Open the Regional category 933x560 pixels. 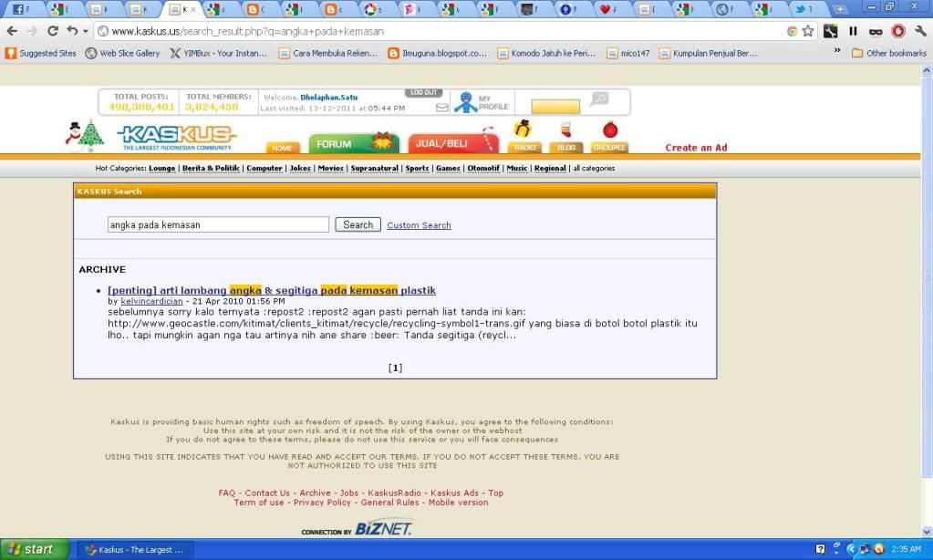click(550, 169)
